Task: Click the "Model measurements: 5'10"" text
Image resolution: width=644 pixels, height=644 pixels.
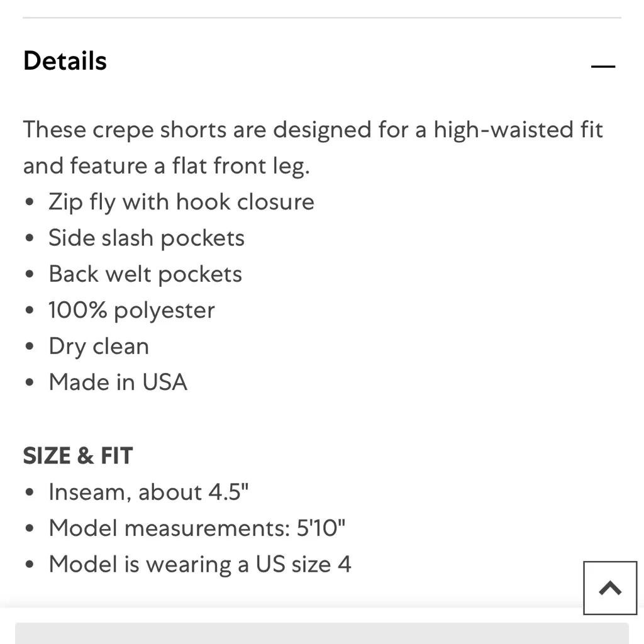Action: pyautogui.click(x=197, y=528)
